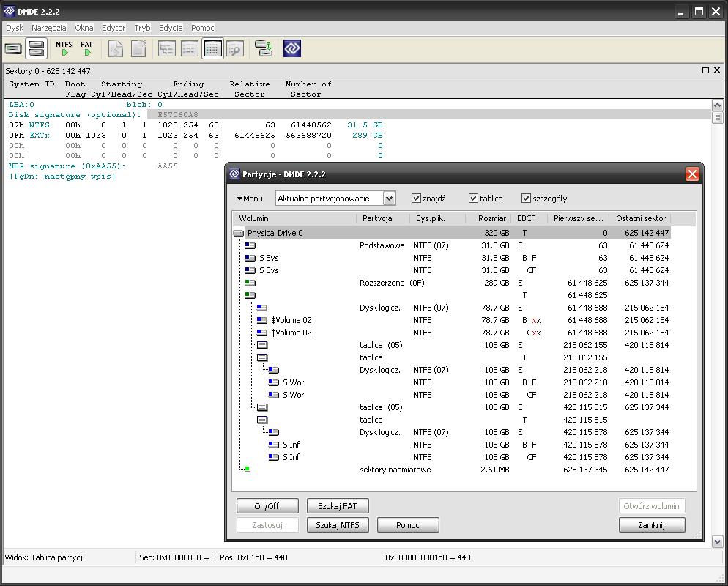The width and height of the screenshot is (728, 586).
Task: Click the greyed file-with-play-arrow toolbar icon
Action: click(116, 48)
